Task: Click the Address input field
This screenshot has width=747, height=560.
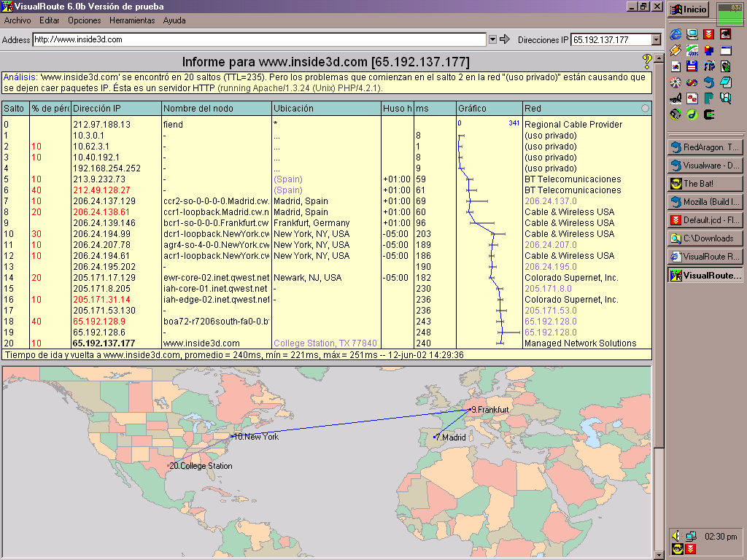Action: coord(259,39)
